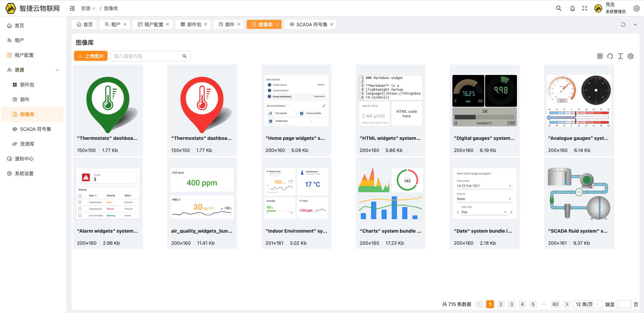This screenshot has width=644, height=313.
Task: Expand the 资源 breadcrumb dropdown
Action: [88, 8]
